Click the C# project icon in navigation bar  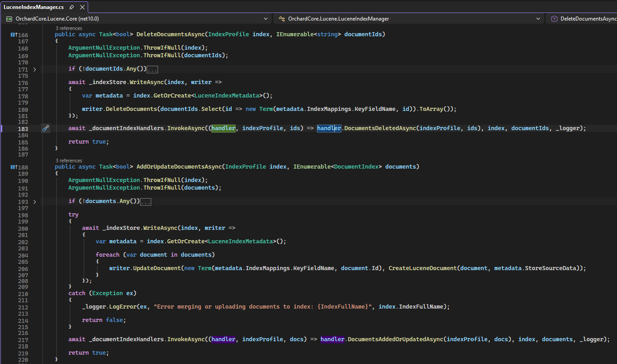tap(9, 19)
